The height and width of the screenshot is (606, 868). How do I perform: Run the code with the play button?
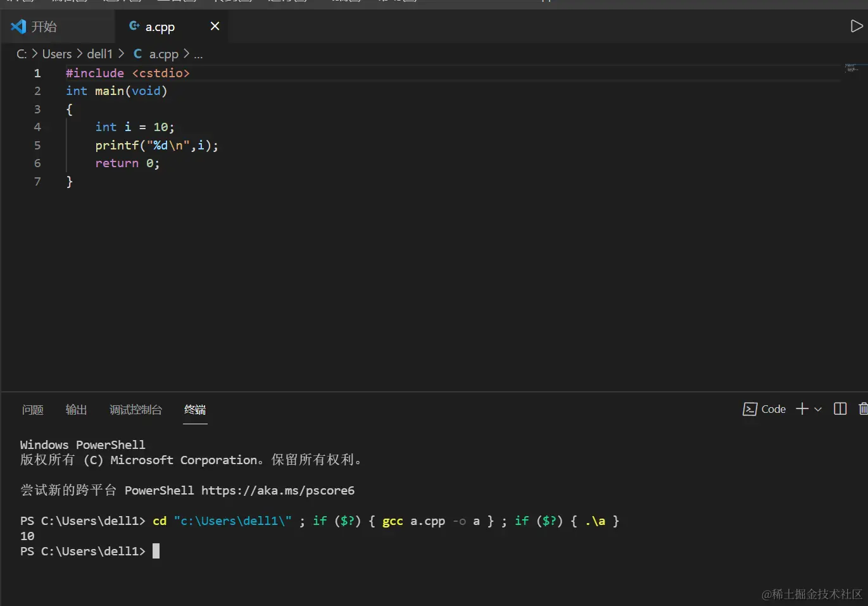[856, 26]
